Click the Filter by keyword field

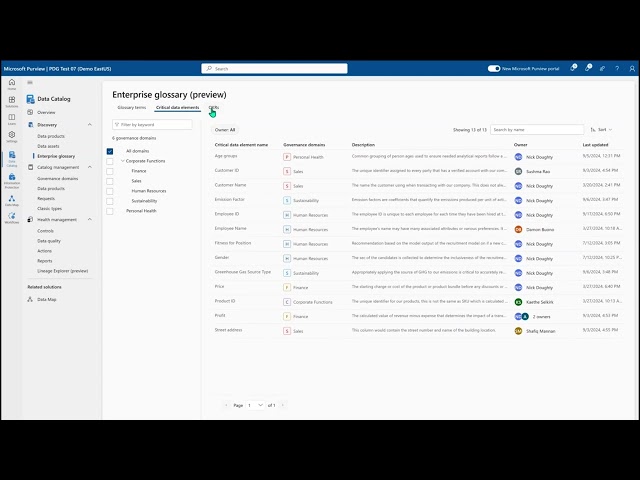[152, 124]
